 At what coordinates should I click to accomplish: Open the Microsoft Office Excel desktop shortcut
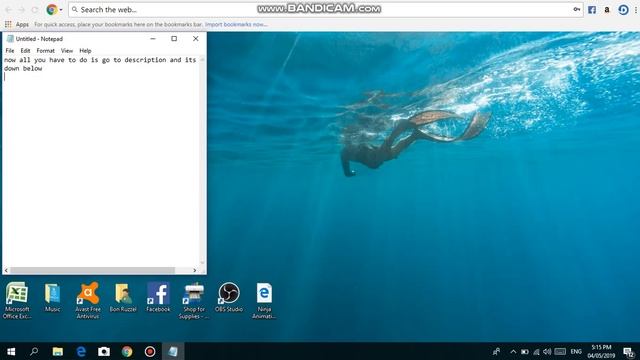click(x=17, y=300)
